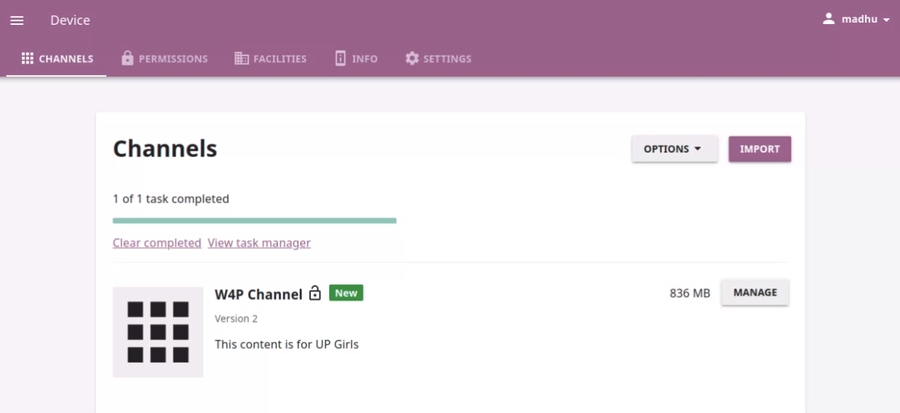This screenshot has height=413, width=900.
Task: Expand the Options dropdown
Action: pyautogui.click(x=674, y=149)
